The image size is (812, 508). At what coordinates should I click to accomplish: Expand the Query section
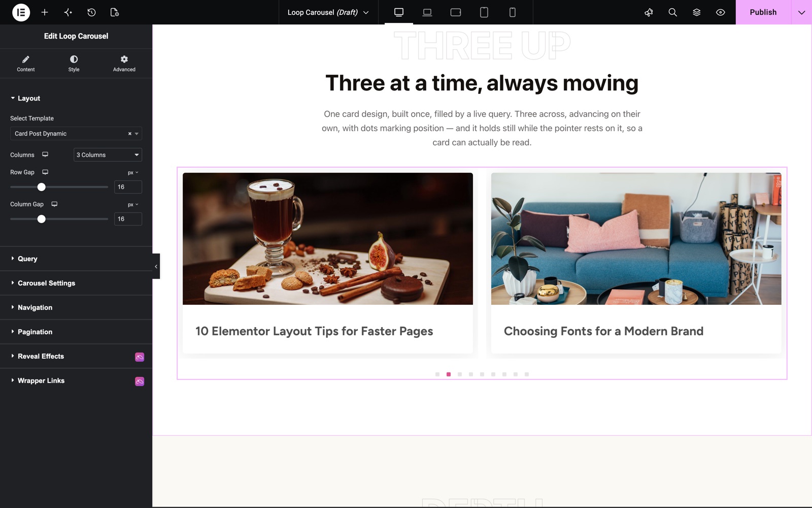point(76,259)
